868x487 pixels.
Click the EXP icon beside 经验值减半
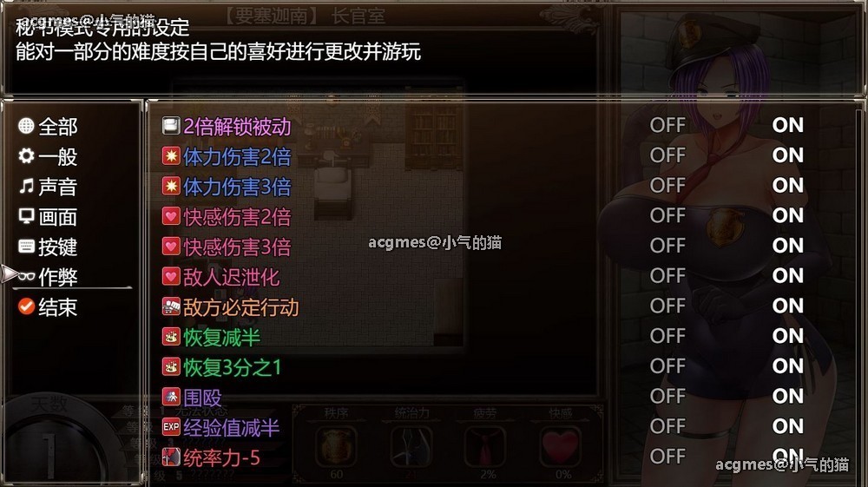click(171, 427)
